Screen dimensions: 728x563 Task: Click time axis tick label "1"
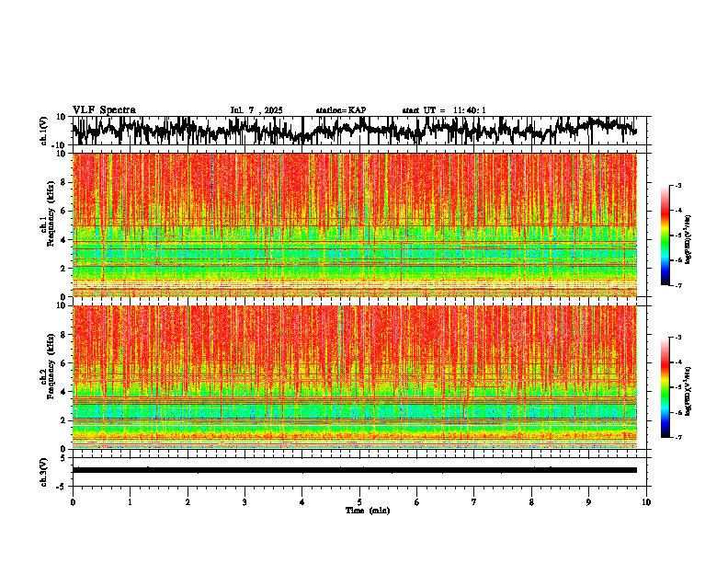click(x=130, y=502)
